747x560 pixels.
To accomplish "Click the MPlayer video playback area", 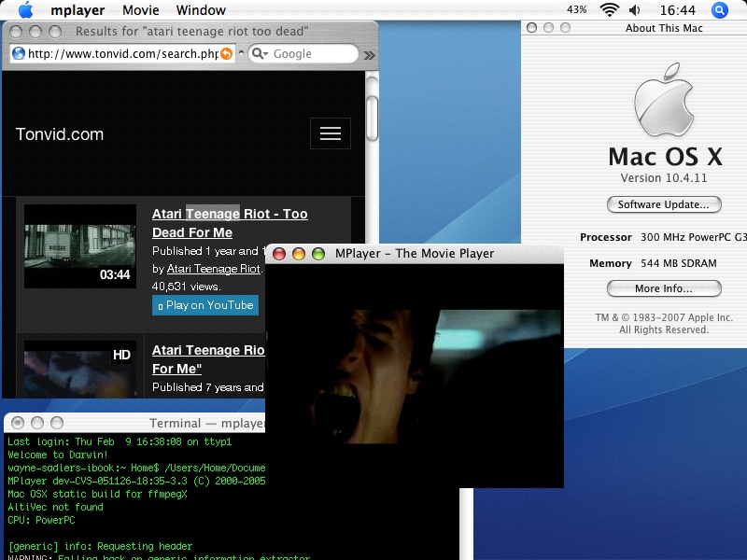I will pos(415,376).
